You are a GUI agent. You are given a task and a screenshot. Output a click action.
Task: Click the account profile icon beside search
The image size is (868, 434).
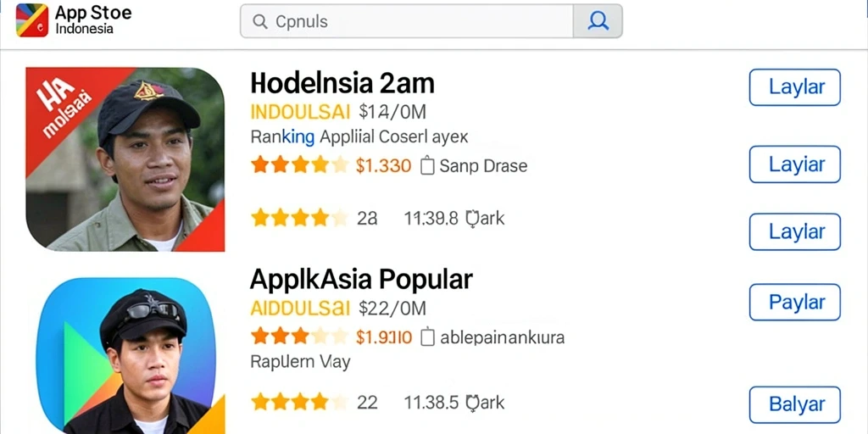(x=598, y=21)
